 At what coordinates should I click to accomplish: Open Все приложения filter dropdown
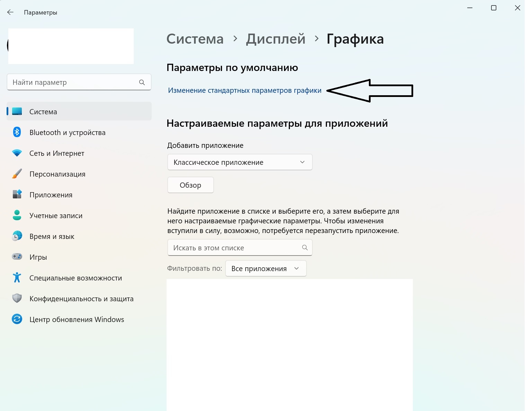tap(266, 268)
